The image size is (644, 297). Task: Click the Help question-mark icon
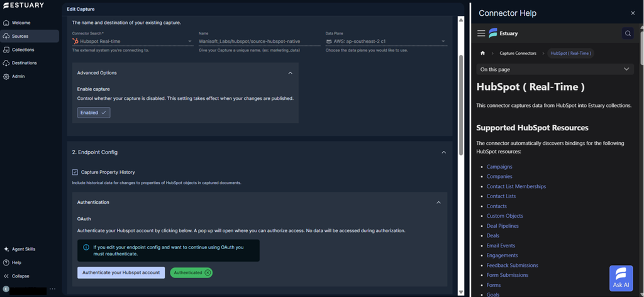click(x=6, y=262)
